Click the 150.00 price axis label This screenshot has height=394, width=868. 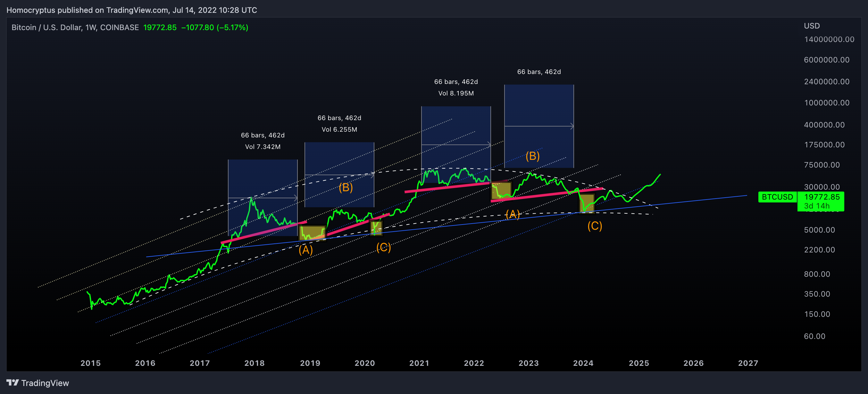pos(817,314)
